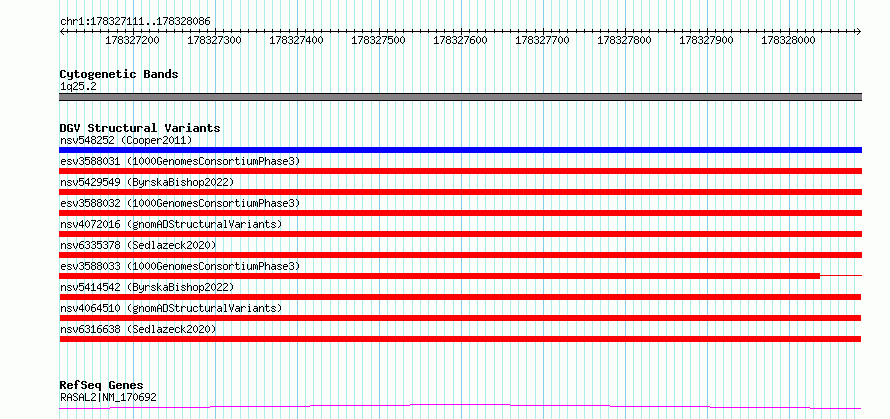Open nsv5429549 (ByrskaBishop2022) variant label
This screenshot has height=419, width=890.
147,182
